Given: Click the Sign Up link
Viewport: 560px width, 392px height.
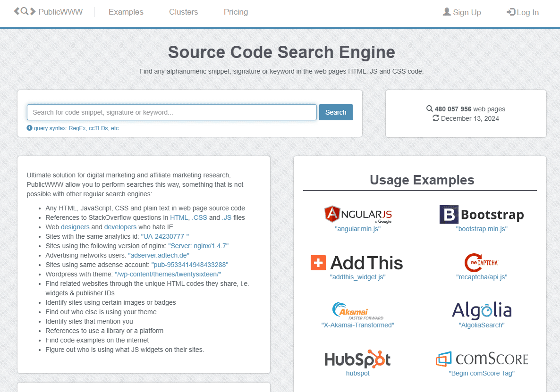Looking at the screenshot, I should point(462,12).
